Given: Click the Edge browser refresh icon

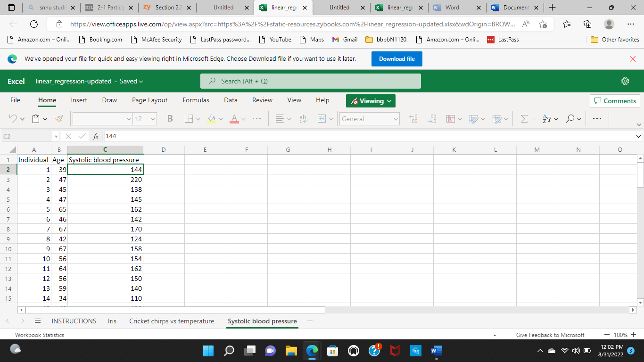Looking at the screenshot, I should [x=34, y=24].
